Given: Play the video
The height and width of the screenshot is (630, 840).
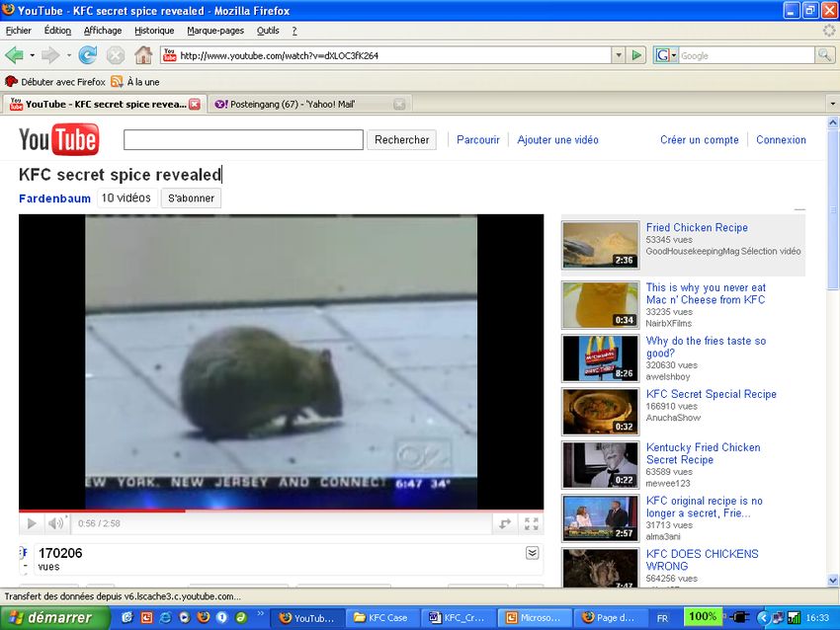Looking at the screenshot, I should (32, 523).
